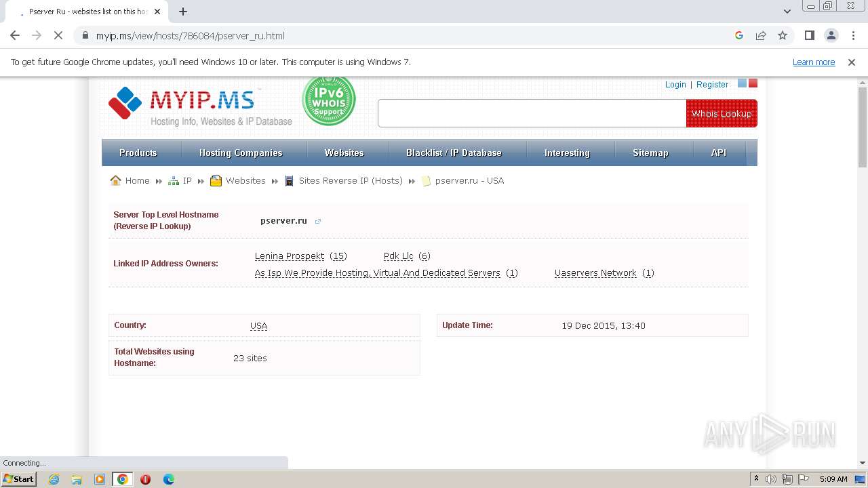Open the Chrome side panel
This screenshot has width=868, height=488.
click(810, 35)
